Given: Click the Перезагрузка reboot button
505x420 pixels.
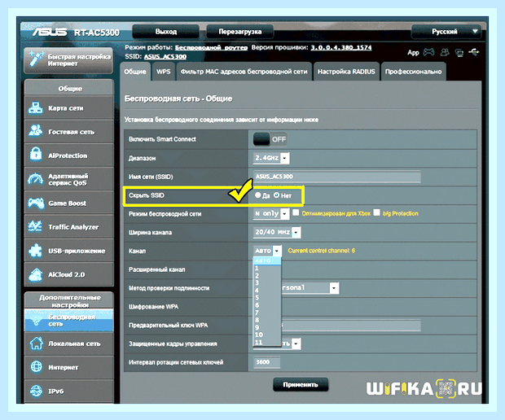Looking at the screenshot, I should (x=240, y=32).
